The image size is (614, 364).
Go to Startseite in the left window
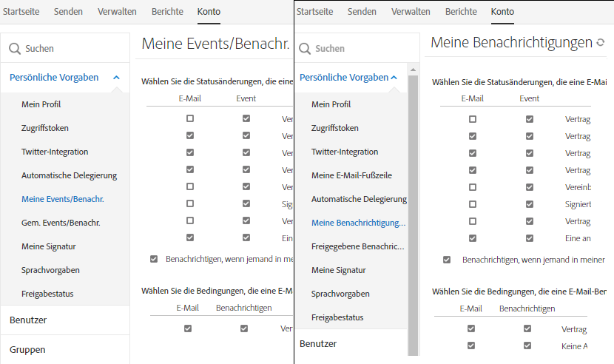[x=21, y=12]
